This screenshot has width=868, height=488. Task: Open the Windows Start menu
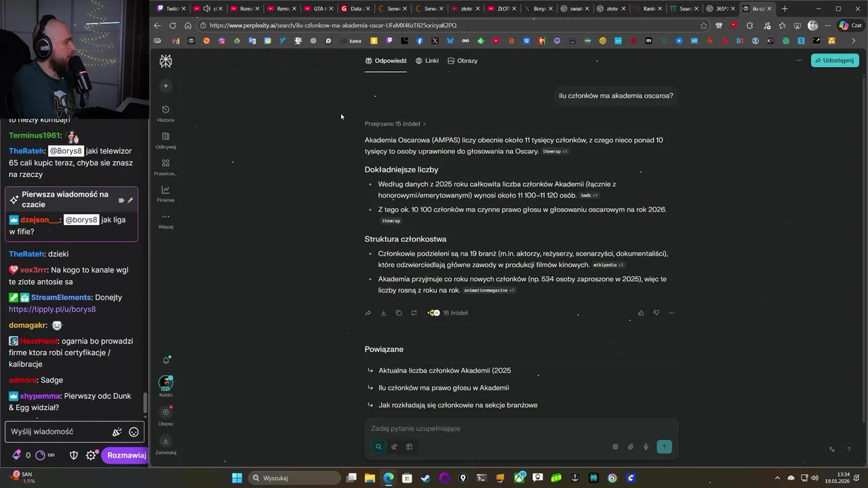point(237,478)
